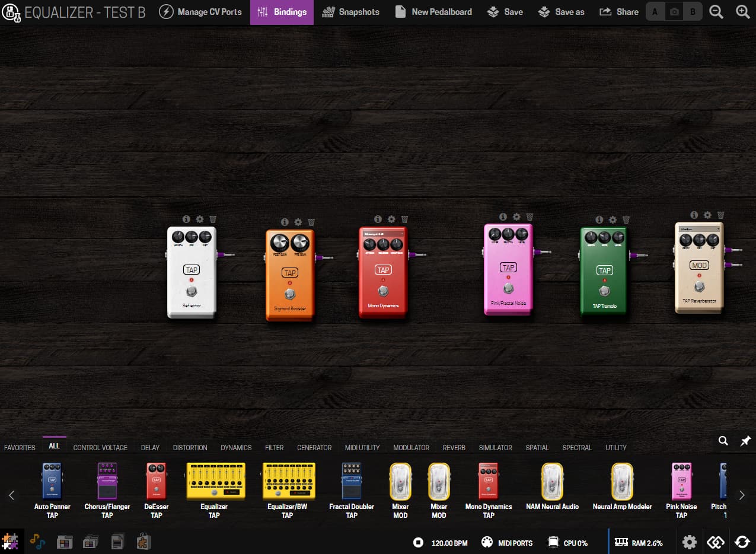This screenshot has width=756, height=554.
Task: Open the preset dropdown on TAP Reverberator
Action: coord(699,228)
